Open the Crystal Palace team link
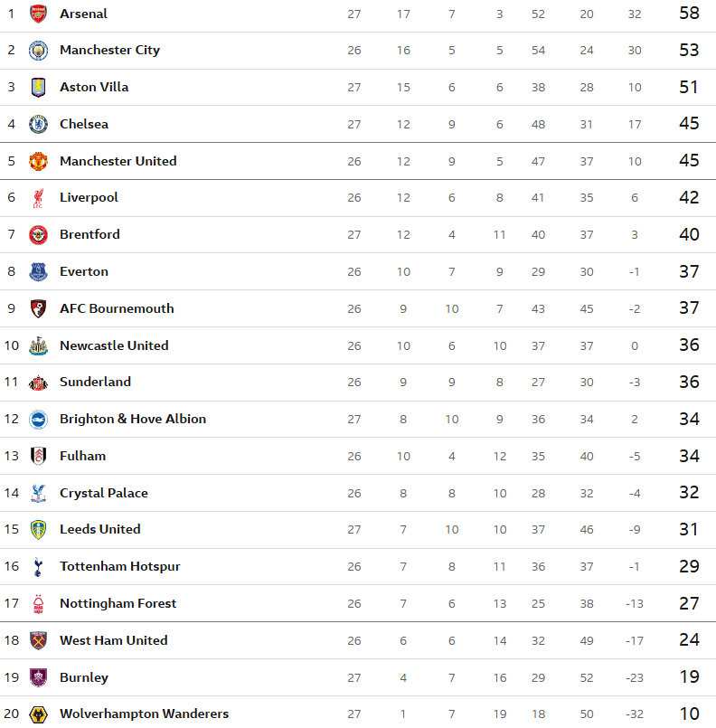Image resolution: width=716 pixels, height=728 pixels. (103, 494)
